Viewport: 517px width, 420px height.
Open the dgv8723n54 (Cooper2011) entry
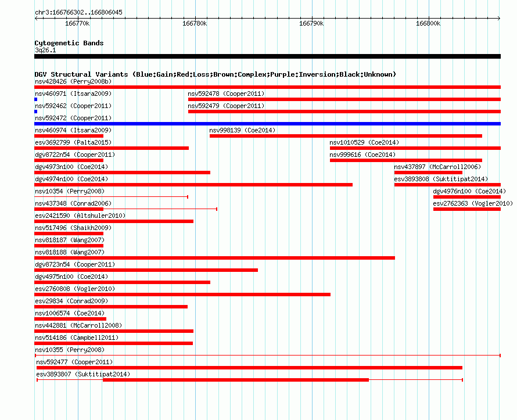[75, 264]
